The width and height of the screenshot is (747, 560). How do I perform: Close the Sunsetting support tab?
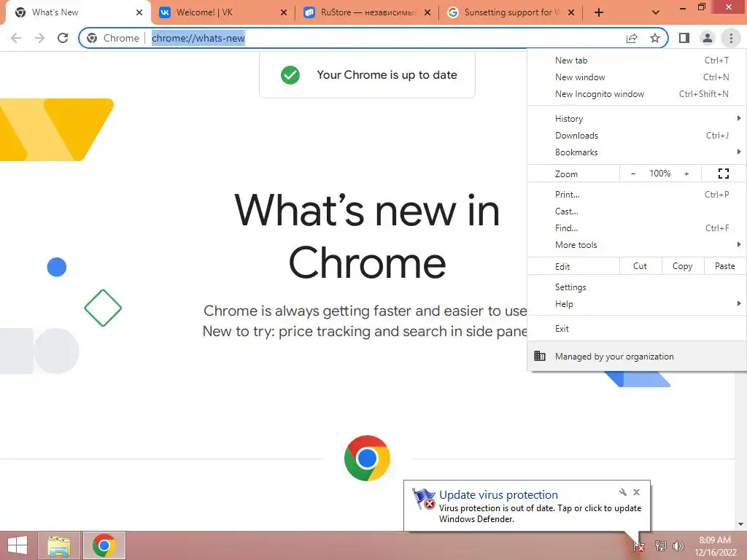(x=571, y=12)
